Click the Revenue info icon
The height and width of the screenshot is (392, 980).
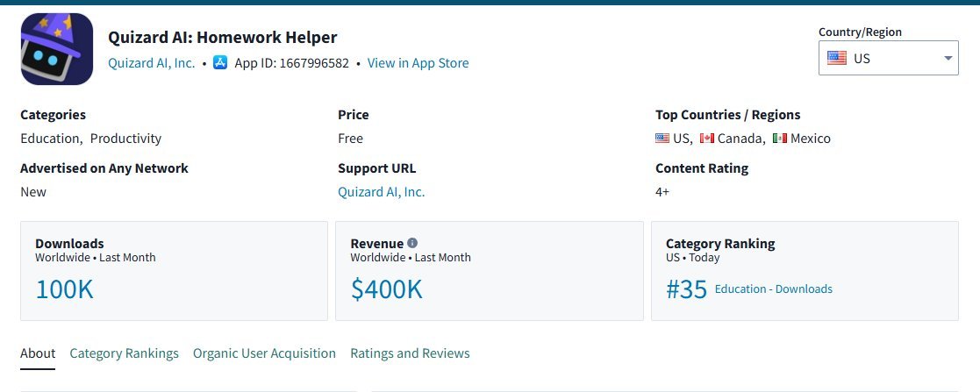(x=412, y=243)
